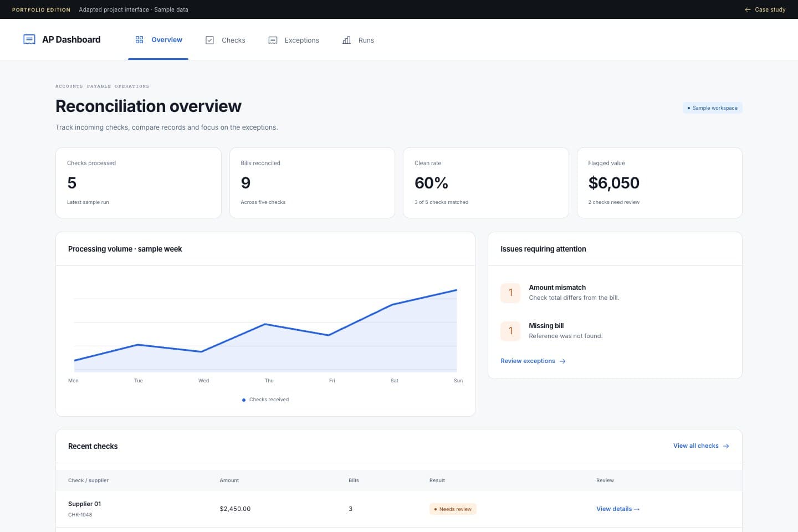The width and height of the screenshot is (798, 532).
Task: Click the Checks received legend dot
Action: point(244,400)
